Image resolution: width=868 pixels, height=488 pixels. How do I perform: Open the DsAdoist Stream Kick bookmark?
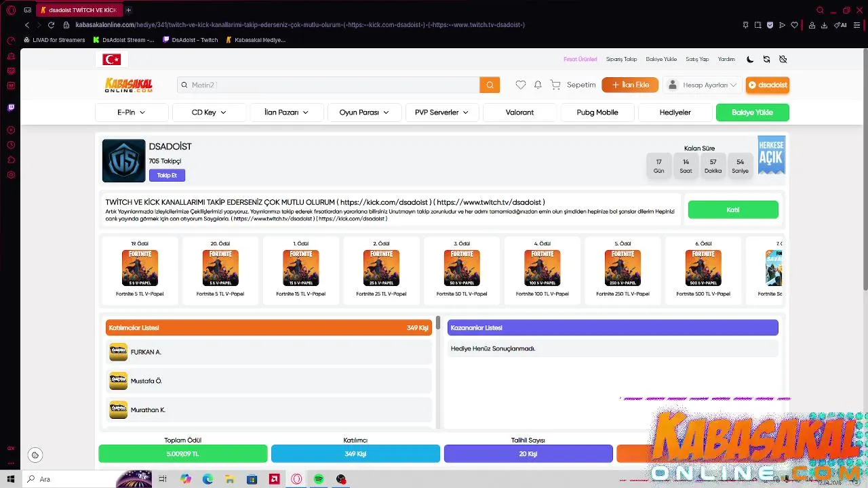click(x=123, y=40)
